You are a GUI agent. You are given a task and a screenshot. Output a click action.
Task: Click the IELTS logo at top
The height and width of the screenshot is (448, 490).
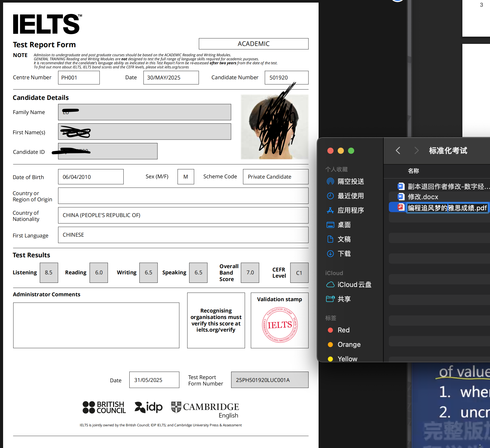coord(47,24)
